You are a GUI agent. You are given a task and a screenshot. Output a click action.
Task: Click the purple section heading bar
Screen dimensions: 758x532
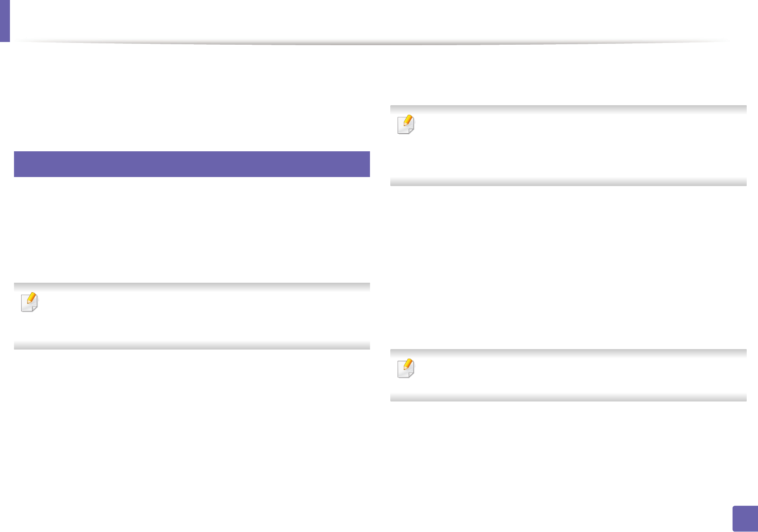click(192, 164)
